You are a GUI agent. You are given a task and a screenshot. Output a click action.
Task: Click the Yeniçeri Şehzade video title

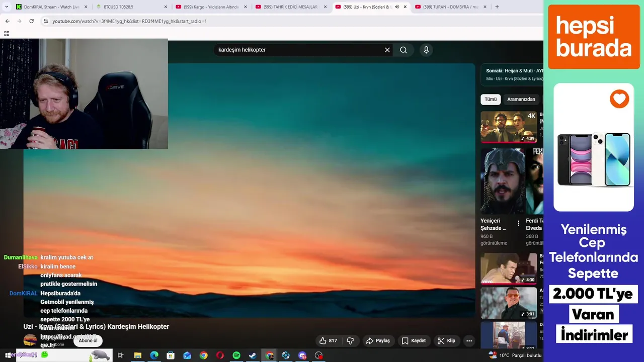coord(493,224)
